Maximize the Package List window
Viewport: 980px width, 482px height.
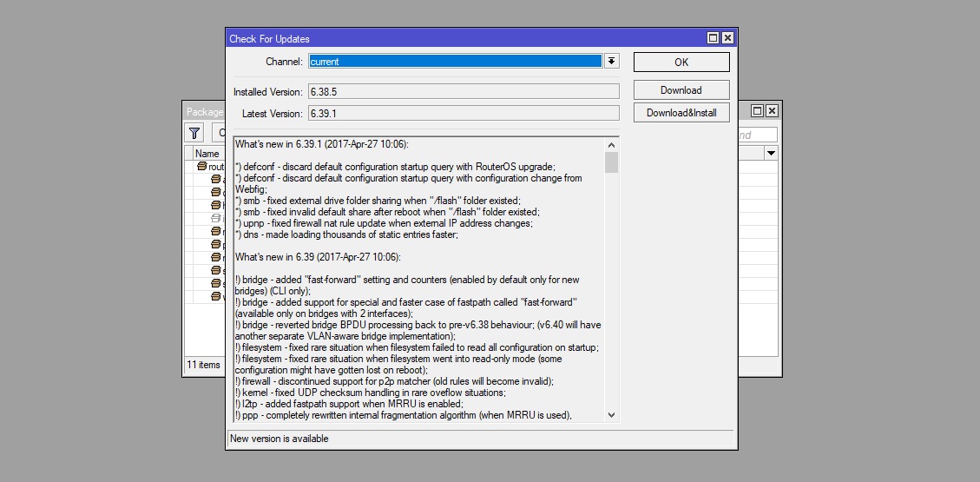[758, 110]
